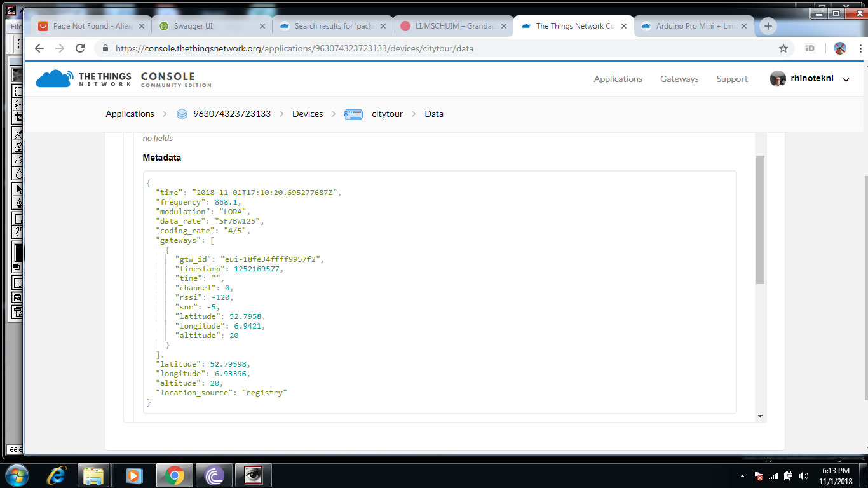This screenshot has width=868, height=488.
Task: Bookmark this page with the star
Action: tap(783, 48)
